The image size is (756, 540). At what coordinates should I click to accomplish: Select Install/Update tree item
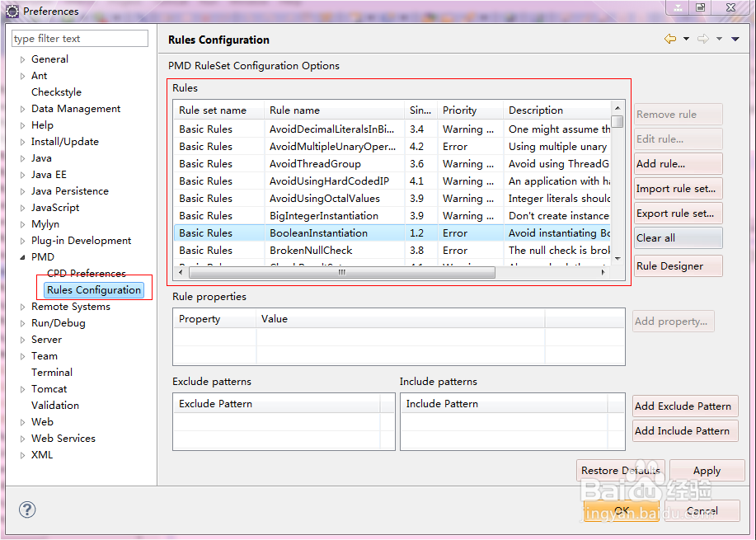(64, 142)
